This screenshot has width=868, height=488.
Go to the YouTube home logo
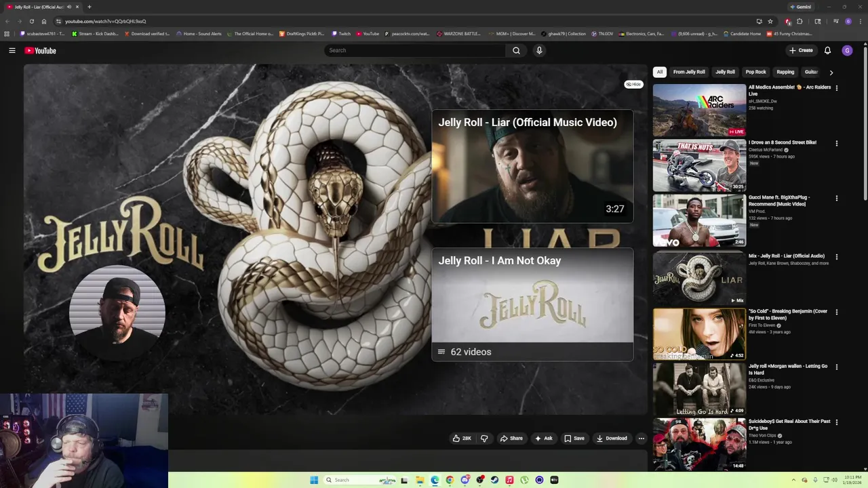pos(40,50)
